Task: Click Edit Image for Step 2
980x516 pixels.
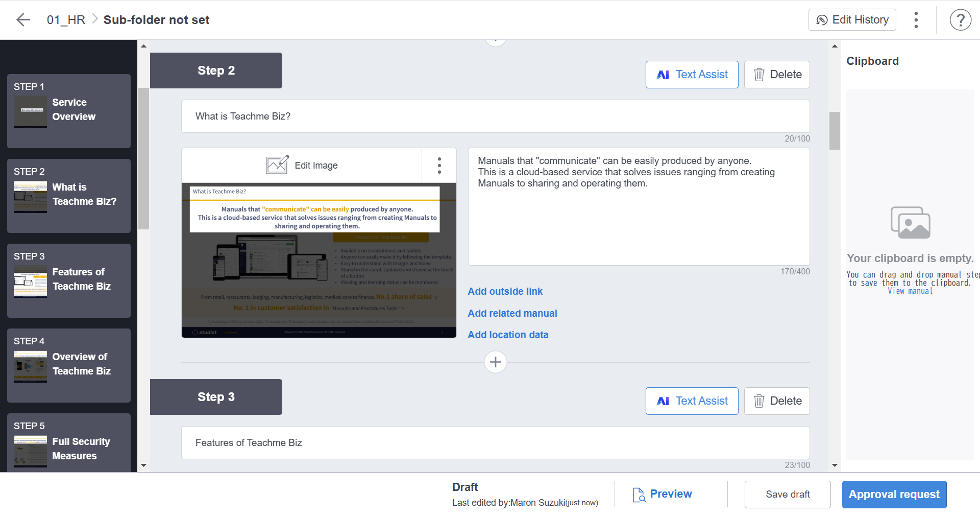Action: [x=302, y=166]
